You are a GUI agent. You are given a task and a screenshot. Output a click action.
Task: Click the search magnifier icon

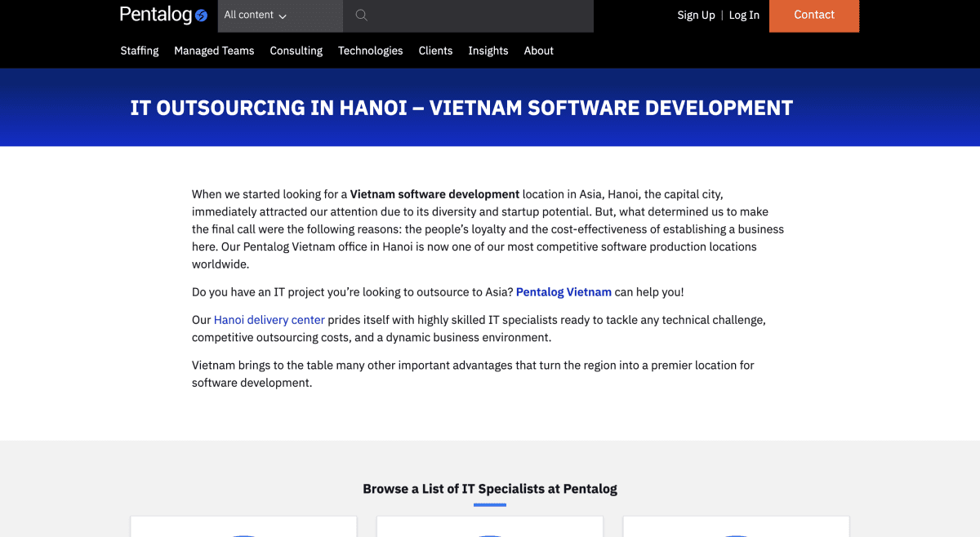pyautogui.click(x=362, y=16)
